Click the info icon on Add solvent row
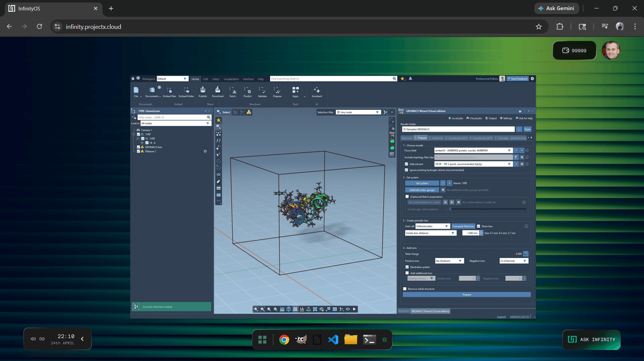Viewport: 644px width, 361px height. [x=527, y=164]
